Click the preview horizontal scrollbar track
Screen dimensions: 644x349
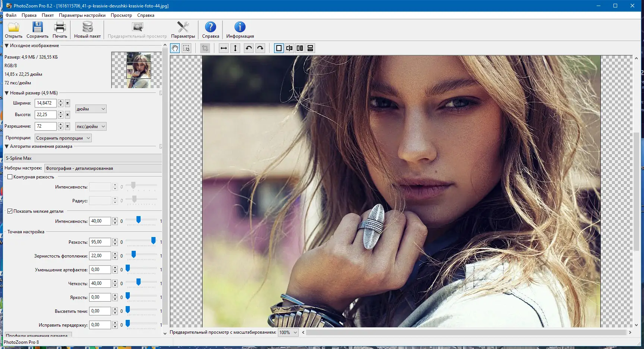466,332
